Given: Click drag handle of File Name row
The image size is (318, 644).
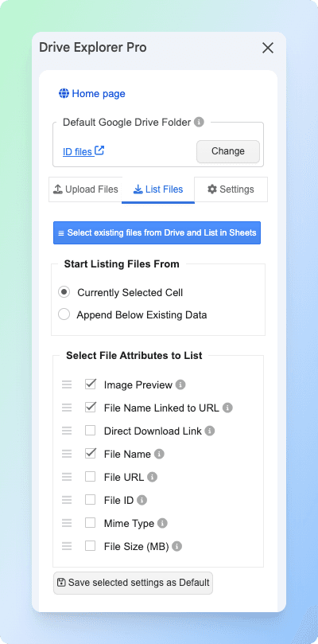Looking at the screenshot, I should pos(67,454).
